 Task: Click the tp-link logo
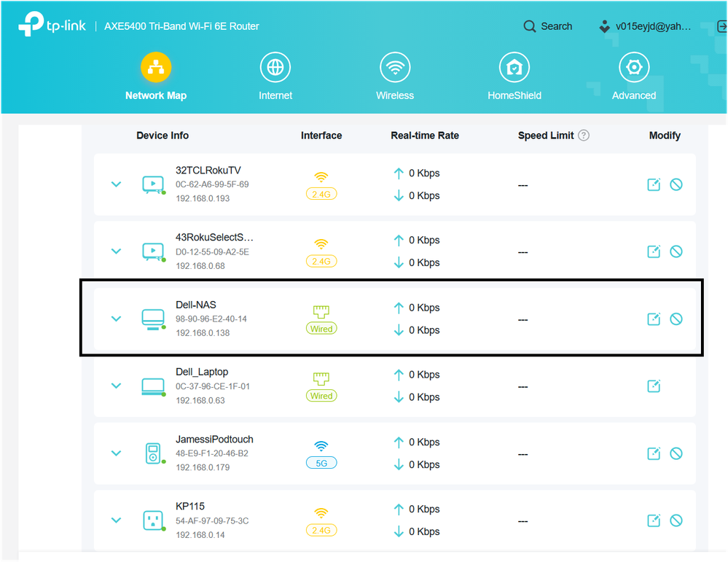pyautogui.click(x=52, y=23)
